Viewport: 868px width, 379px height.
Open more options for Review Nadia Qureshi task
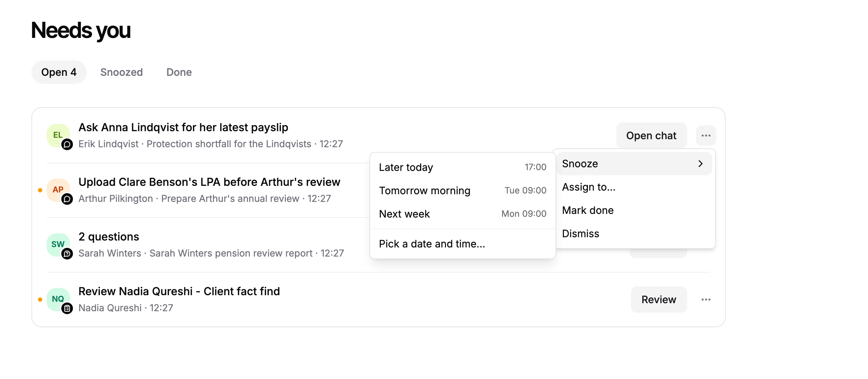coord(706,300)
